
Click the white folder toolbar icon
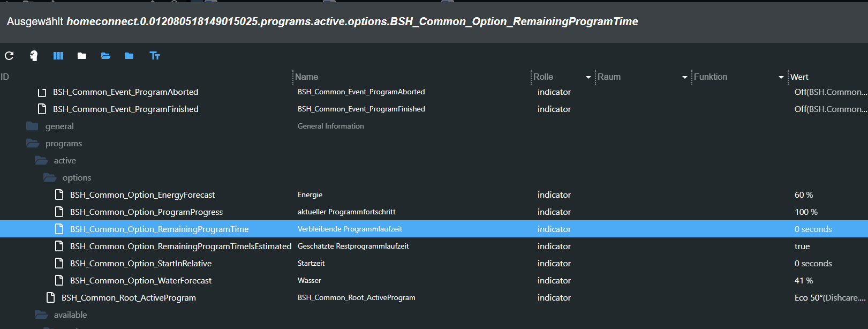(82, 56)
